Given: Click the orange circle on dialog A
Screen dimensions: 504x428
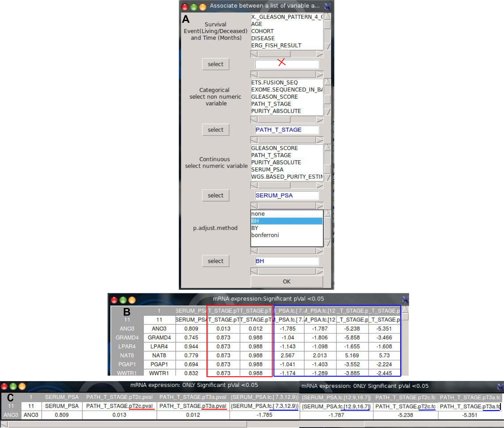Looking at the screenshot, I should click(202, 7).
